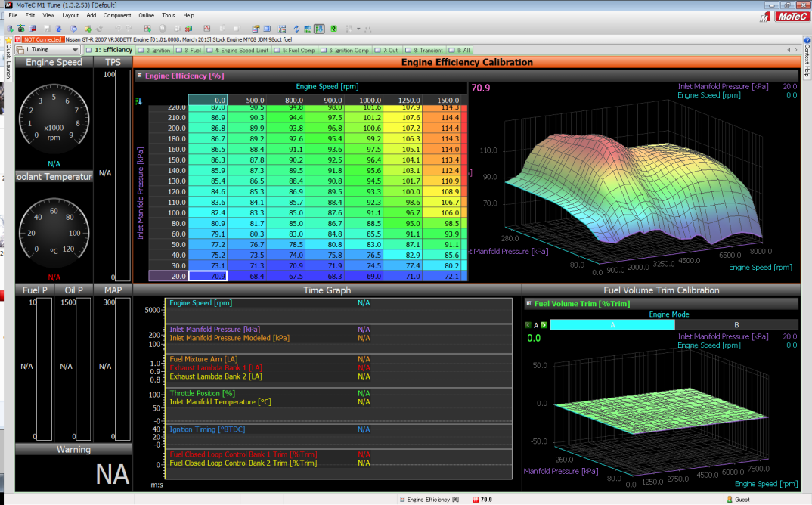Select Engine Mode B

pyautogui.click(x=736, y=325)
